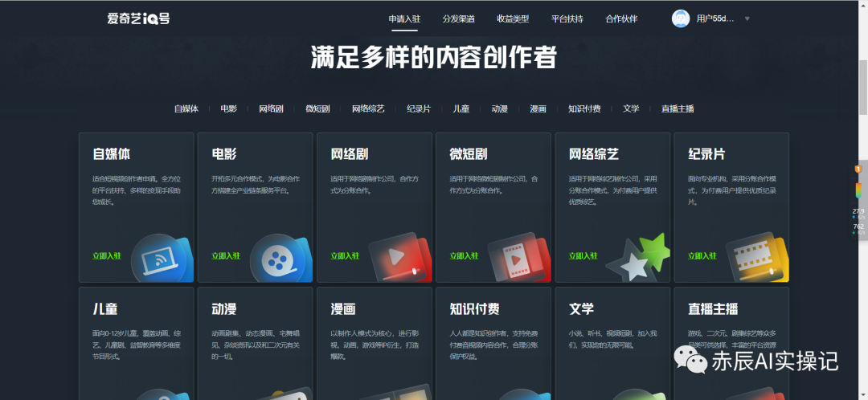The height and width of the screenshot is (400, 868).
Task: Click the 动漫 card description text
Action: tap(256, 345)
